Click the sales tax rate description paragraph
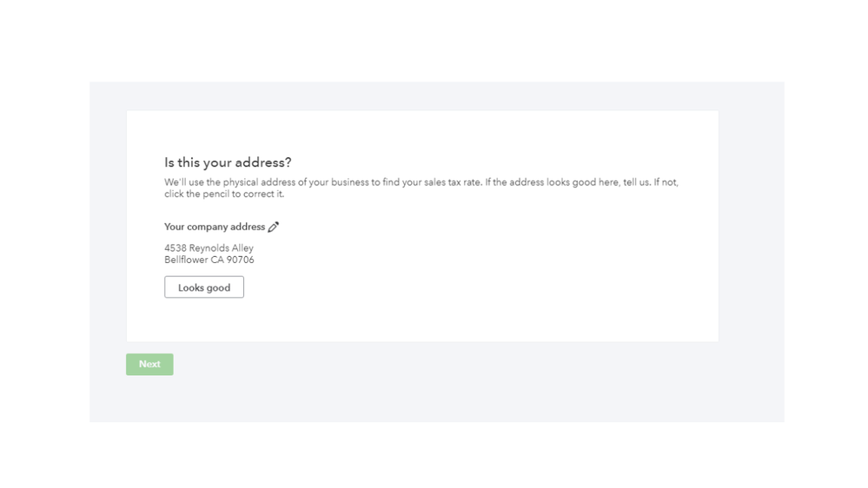The height and width of the screenshot is (488, 868). 421,188
